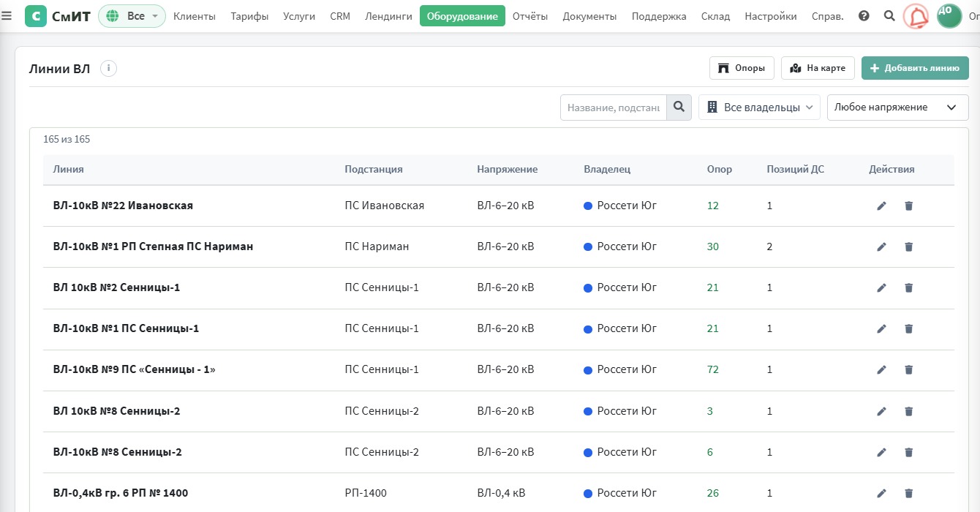Edit line ВЛ-10кВ №1 РП Степная ПС Нариман
Viewport: 980px width, 512px height.
tap(881, 247)
